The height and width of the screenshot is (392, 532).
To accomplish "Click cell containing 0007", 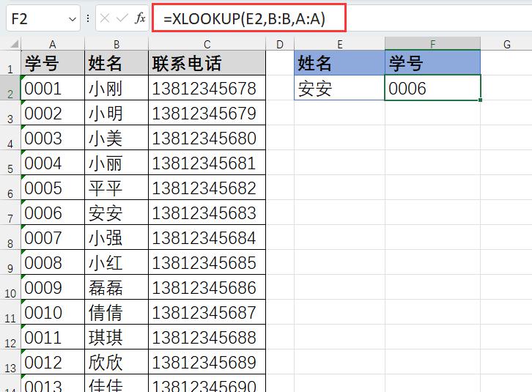I will coord(53,237).
